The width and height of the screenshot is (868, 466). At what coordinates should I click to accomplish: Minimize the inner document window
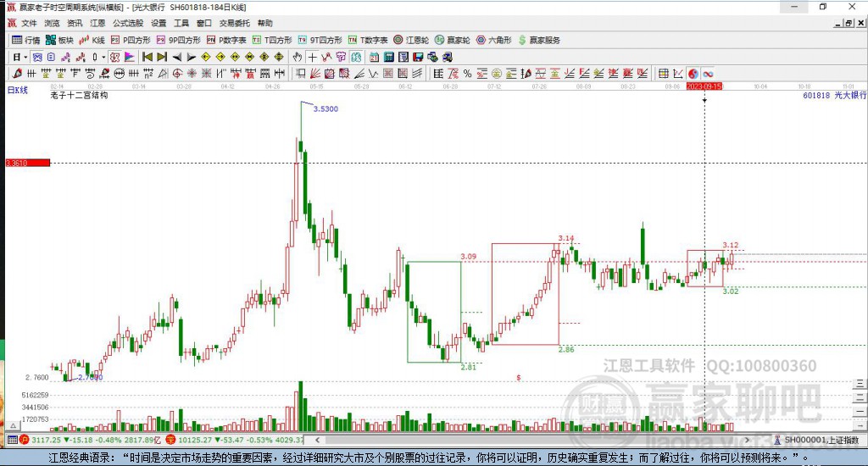838,23
